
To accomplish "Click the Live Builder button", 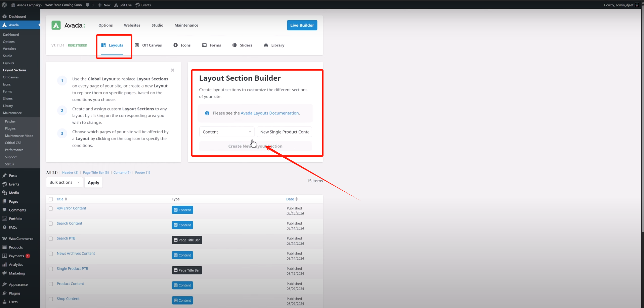I will (x=302, y=25).
